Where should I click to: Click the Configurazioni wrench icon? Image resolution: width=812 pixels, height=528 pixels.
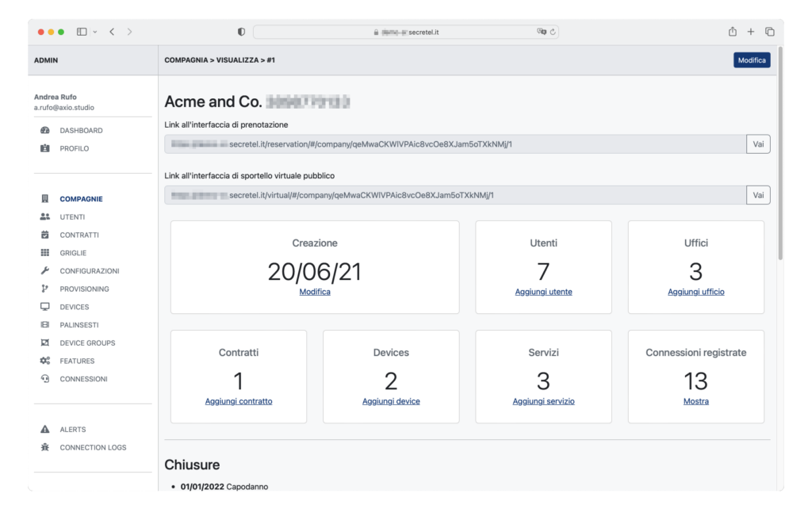(x=45, y=271)
